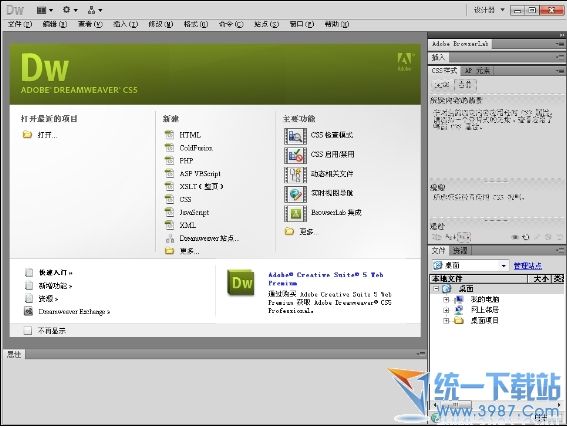The height and width of the screenshot is (428, 567).
Task: Open the New Features link
Action: (x=55, y=286)
